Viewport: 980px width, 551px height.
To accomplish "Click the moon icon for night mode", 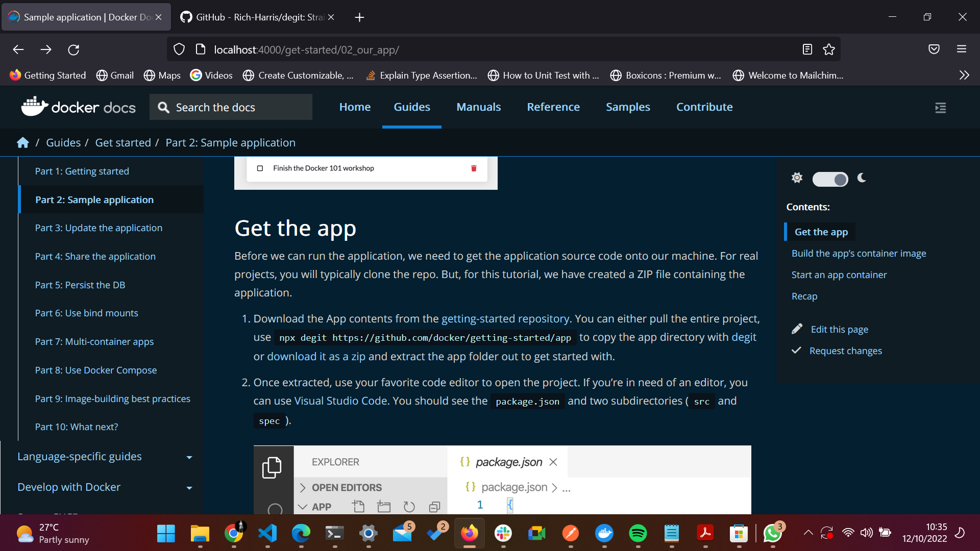I will (862, 178).
